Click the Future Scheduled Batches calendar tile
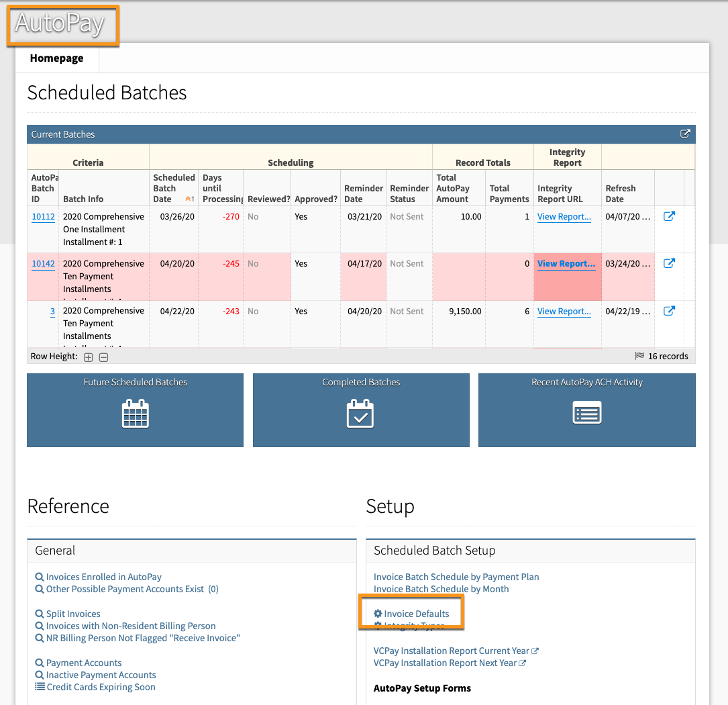The height and width of the screenshot is (705, 728). pyautogui.click(x=135, y=410)
